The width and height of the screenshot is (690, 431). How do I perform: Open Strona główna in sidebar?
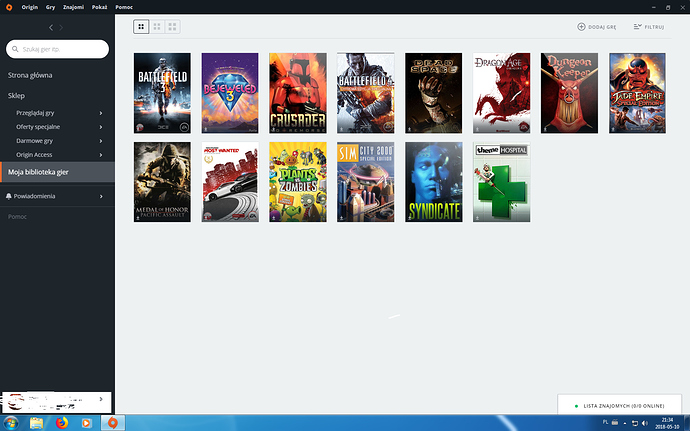click(30, 75)
